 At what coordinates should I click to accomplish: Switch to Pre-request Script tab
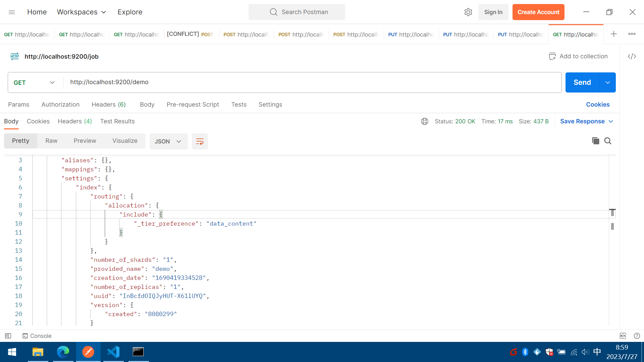click(193, 105)
